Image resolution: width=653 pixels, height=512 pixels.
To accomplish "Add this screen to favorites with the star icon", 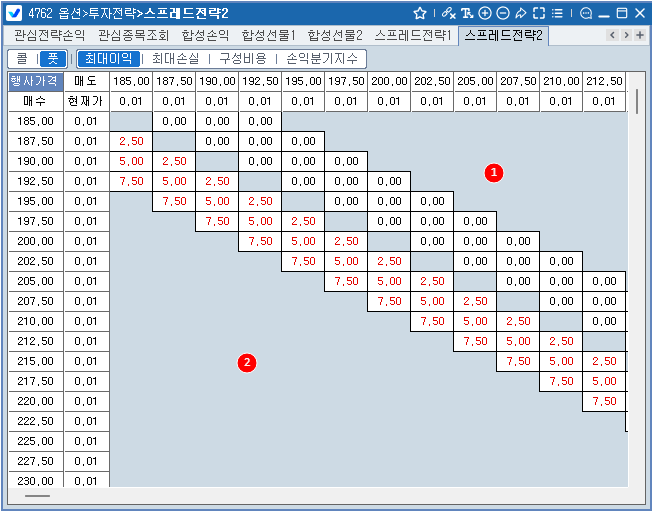I will (421, 13).
